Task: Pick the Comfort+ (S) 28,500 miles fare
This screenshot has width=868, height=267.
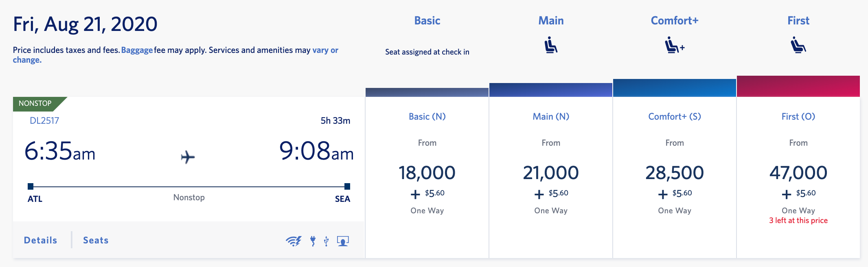Action: pos(674,173)
